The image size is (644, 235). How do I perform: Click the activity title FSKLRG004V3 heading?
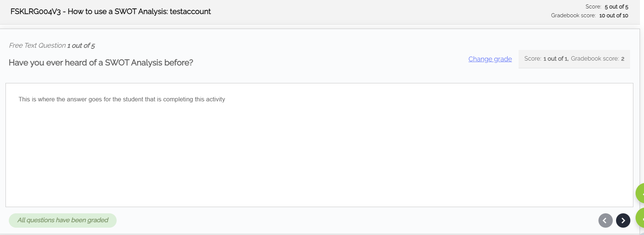tap(110, 11)
